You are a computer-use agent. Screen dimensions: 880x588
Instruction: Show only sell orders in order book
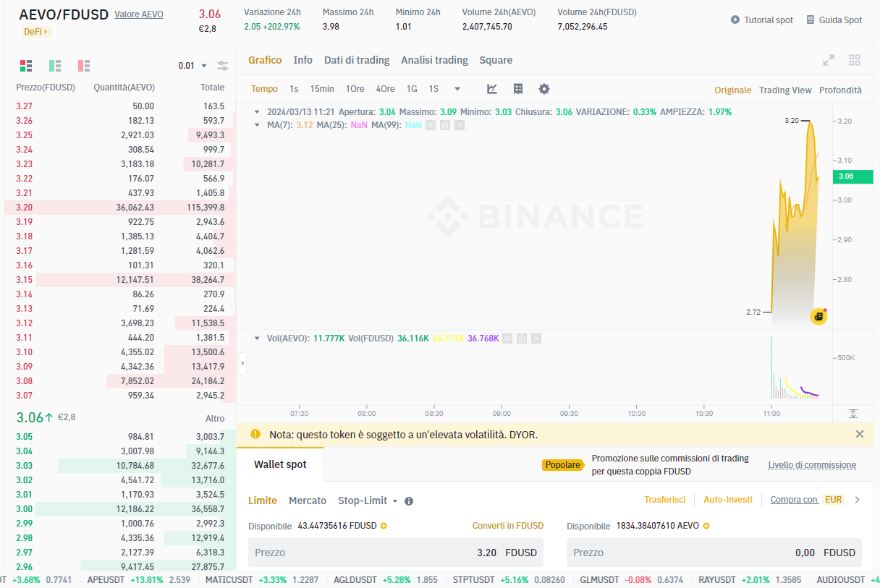tap(84, 66)
